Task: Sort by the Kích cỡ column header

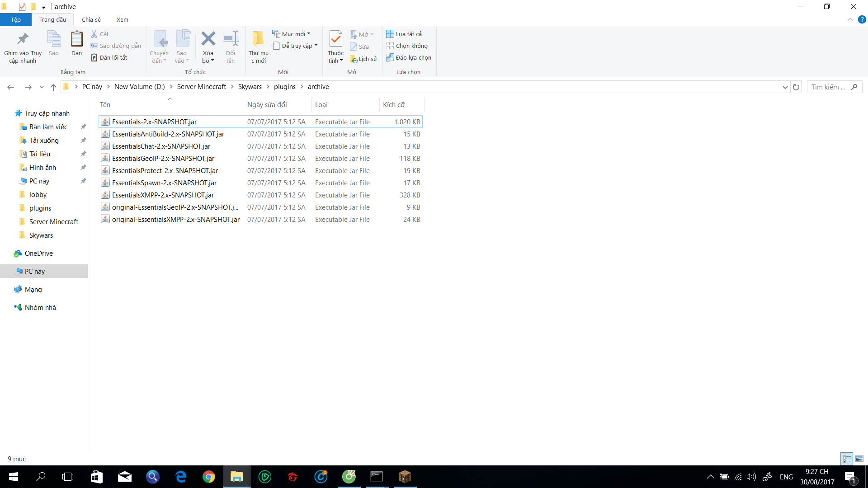Action: 394,104
